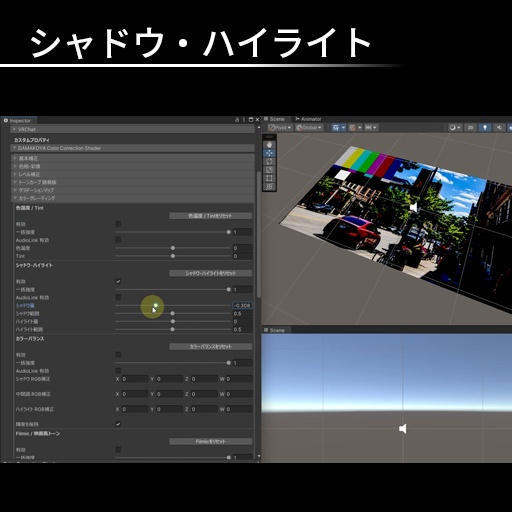Click ハイライト RGB補正 Y input field

pyautogui.click(x=170, y=409)
